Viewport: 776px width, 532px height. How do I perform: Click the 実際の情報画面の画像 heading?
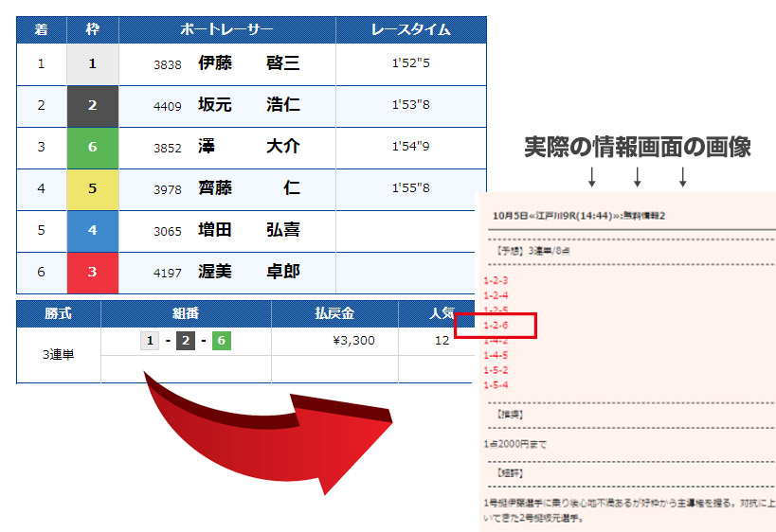[x=638, y=147]
